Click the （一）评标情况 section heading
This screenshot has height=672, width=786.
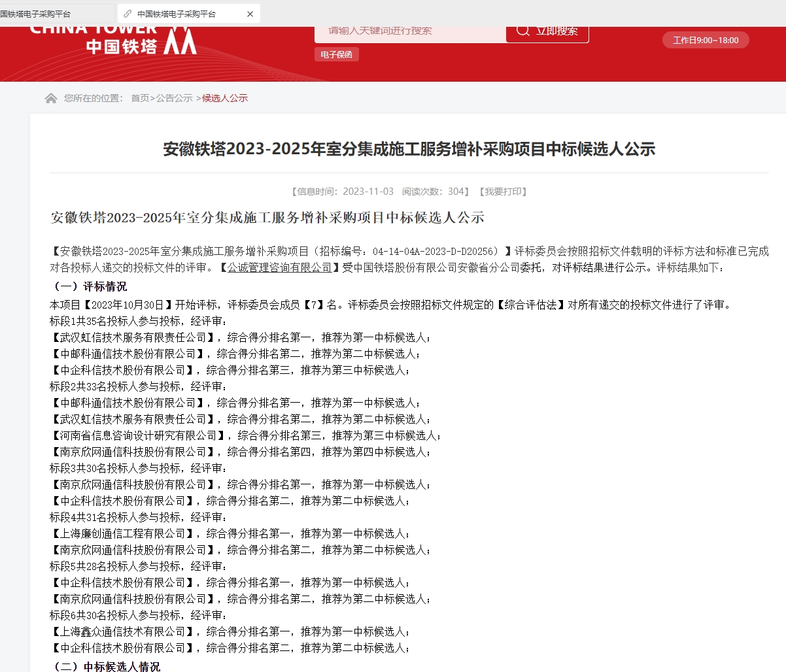(x=89, y=286)
